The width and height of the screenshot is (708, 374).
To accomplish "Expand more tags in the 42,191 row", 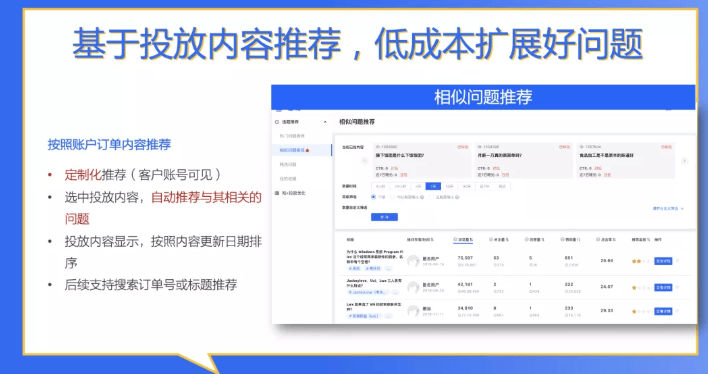I will [x=395, y=293].
